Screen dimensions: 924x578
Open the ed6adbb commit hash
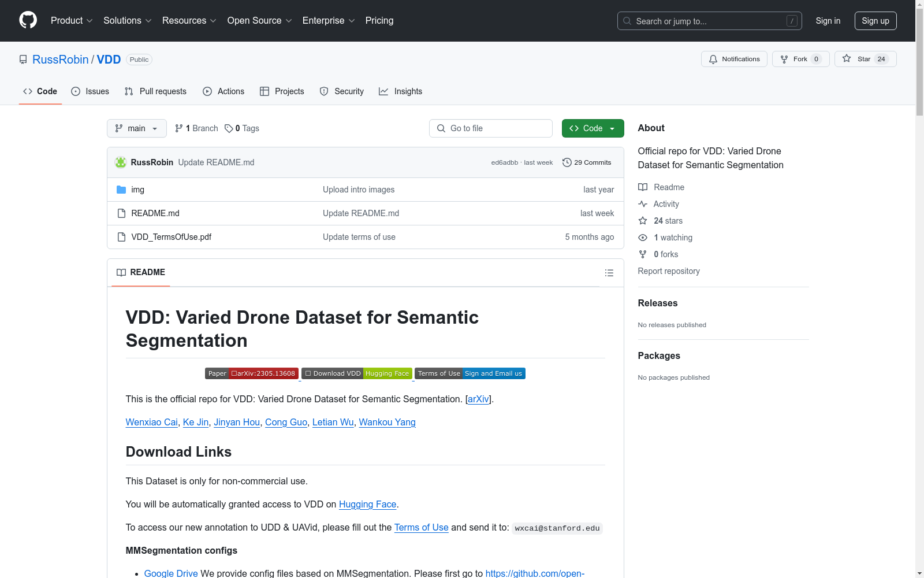point(505,162)
